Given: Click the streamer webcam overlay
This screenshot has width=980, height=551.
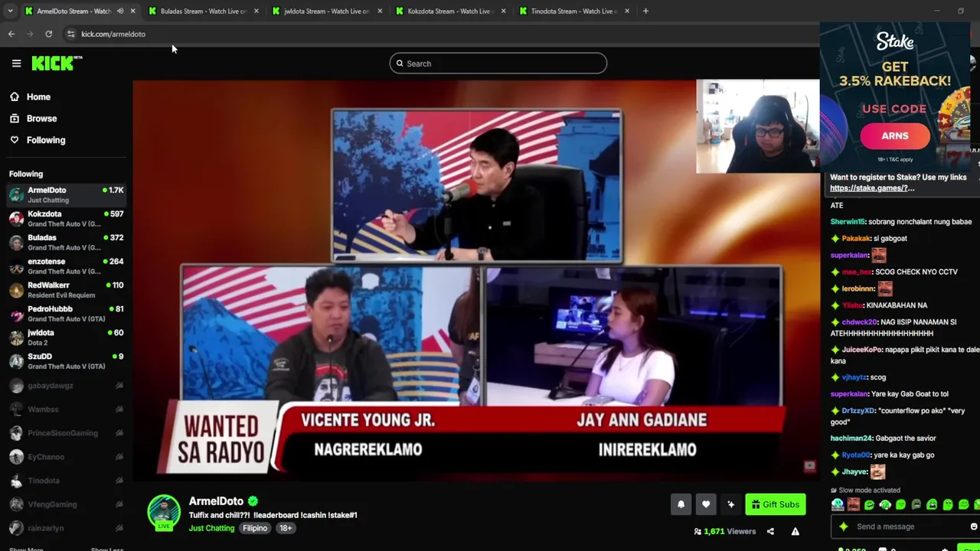Looking at the screenshot, I should [757, 126].
